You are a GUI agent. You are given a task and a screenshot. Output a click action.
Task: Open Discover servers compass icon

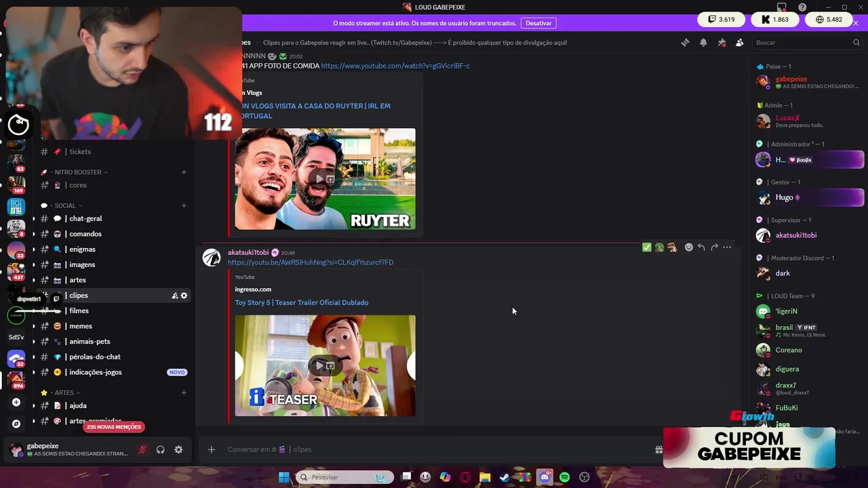pos(16,424)
